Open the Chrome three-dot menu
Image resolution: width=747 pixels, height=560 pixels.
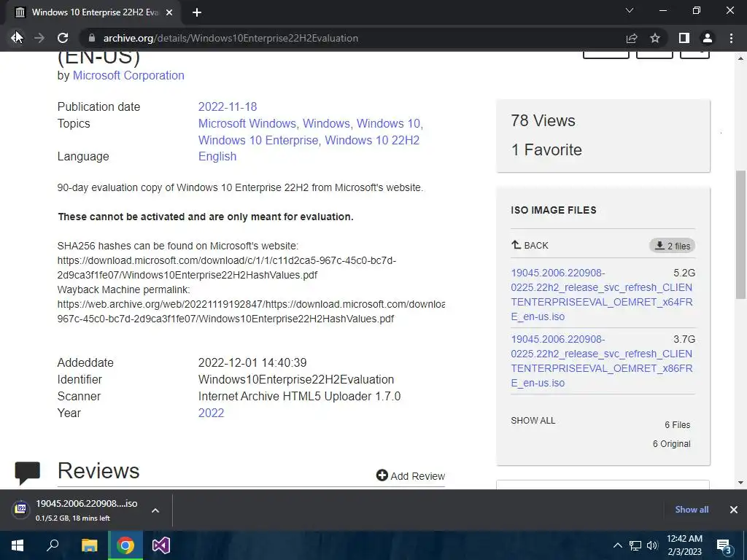(x=731, y=38)
